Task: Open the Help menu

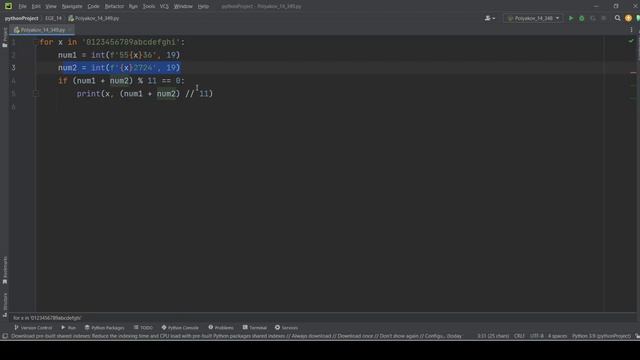Action: (x=203, y=7)
